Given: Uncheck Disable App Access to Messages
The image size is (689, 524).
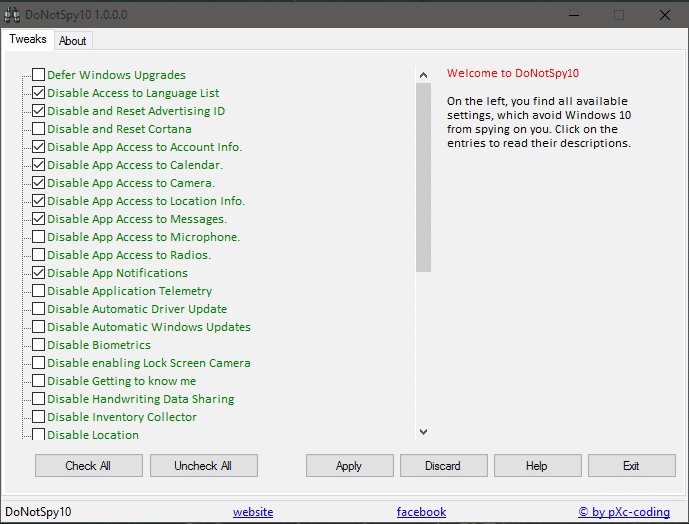Looking at the screenshot, I should tap(39, 219).
